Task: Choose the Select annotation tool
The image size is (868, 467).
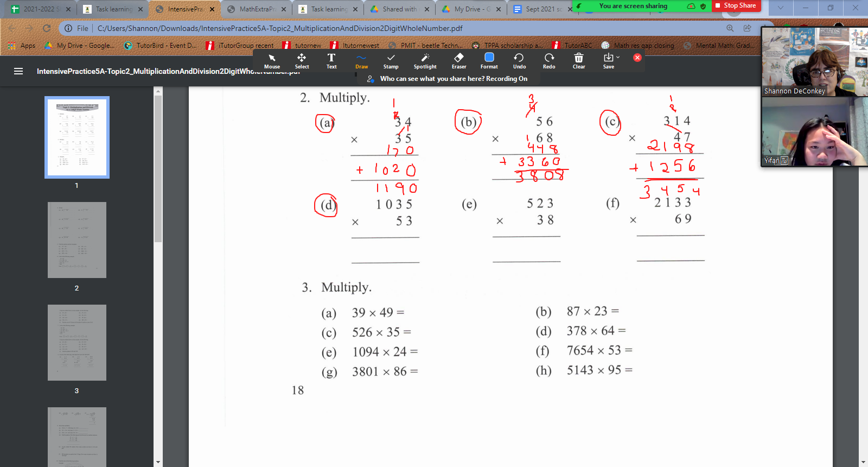Action: 302,61
